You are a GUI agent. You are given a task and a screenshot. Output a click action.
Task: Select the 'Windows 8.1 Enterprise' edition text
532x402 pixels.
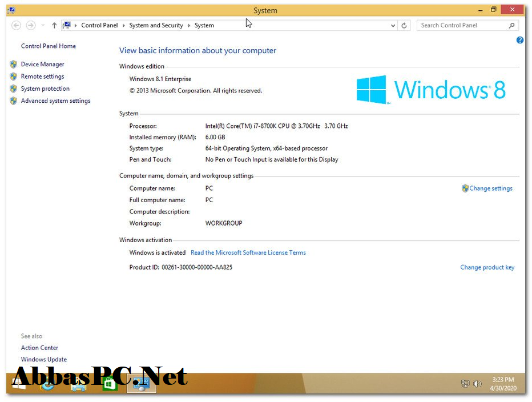click(160, 79)
